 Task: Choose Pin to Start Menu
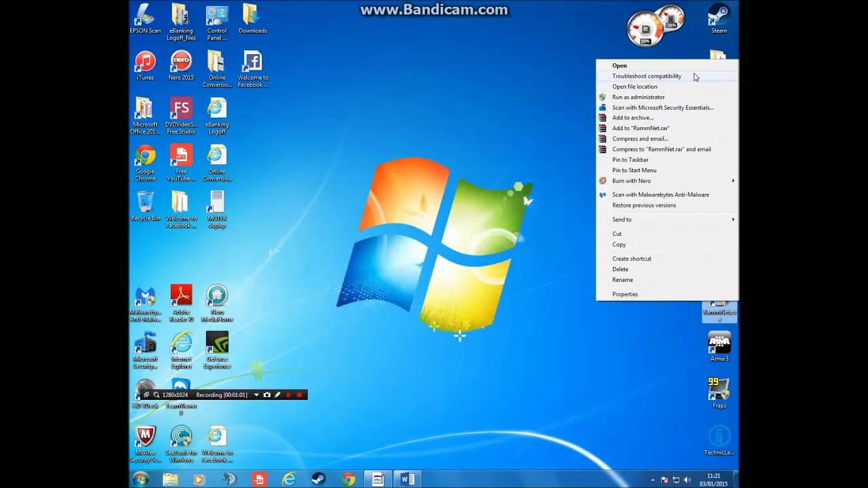pyautogui.click(x=667, y=170)
